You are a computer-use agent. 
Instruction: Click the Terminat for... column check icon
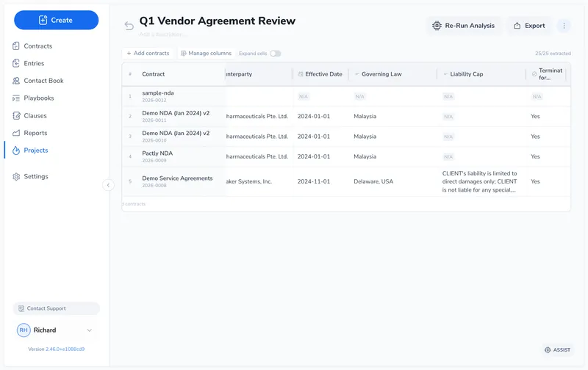[534, 74]
